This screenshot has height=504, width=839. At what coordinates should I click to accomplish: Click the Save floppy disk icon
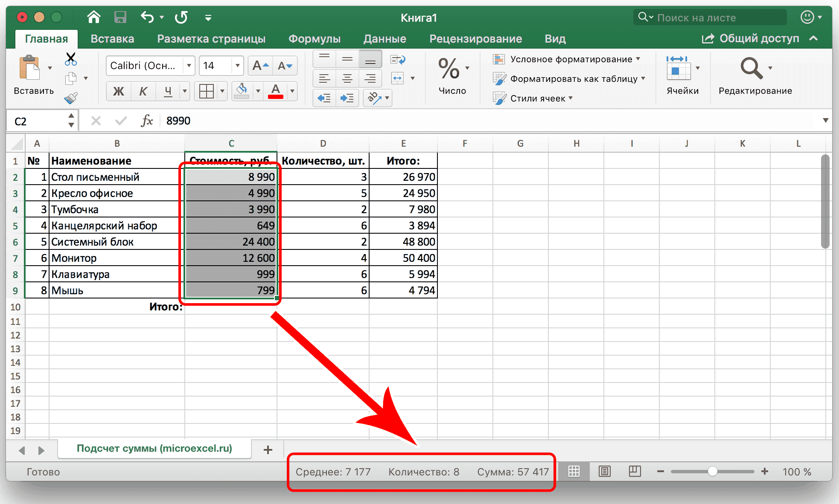tap(120, 17)
